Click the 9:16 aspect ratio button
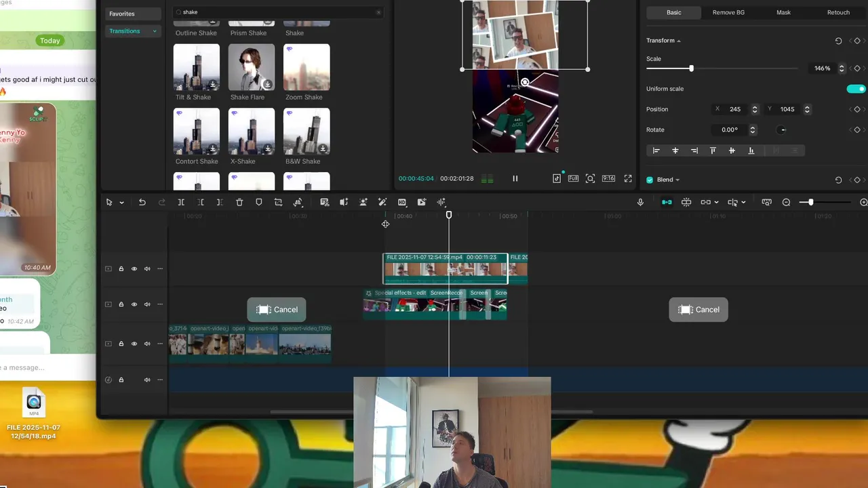 608,178
